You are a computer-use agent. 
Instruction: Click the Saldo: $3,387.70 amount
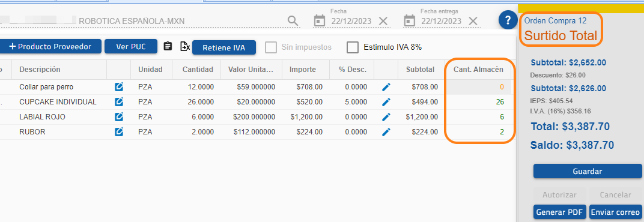tap(572, 145)
